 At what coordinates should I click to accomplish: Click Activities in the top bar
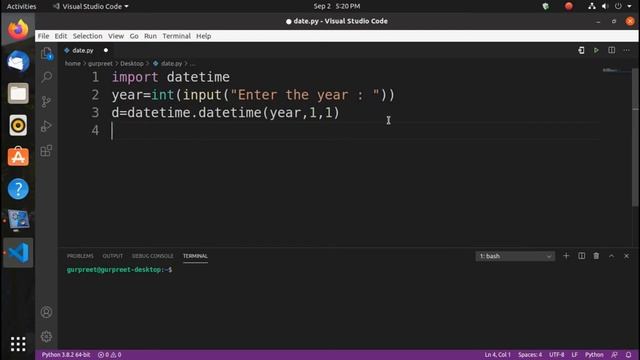tap(21, 6)
